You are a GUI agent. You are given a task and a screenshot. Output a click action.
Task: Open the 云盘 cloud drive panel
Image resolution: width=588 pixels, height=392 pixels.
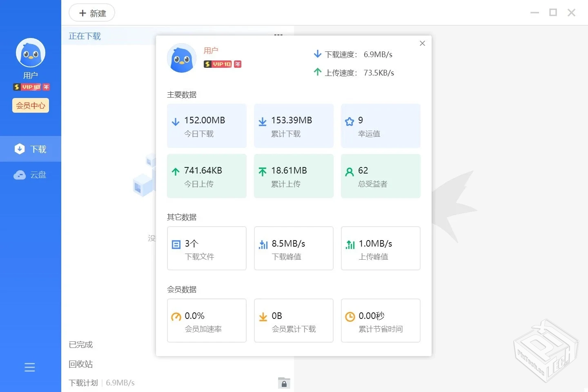(x=31, y=175)
